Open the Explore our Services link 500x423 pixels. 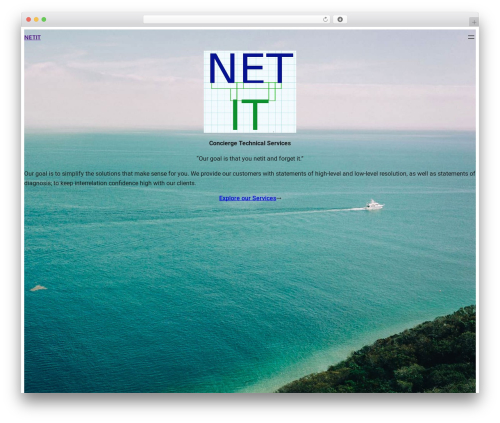[247, 198]
